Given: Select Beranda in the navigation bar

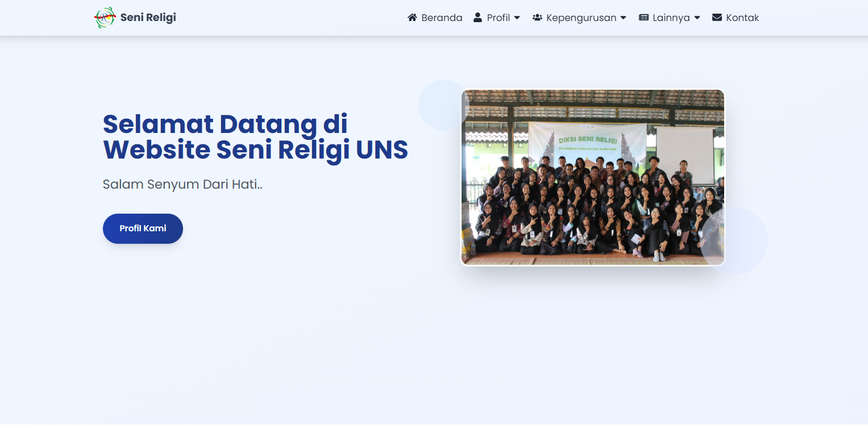Looking at the screenshot, I should pos(441,18).
